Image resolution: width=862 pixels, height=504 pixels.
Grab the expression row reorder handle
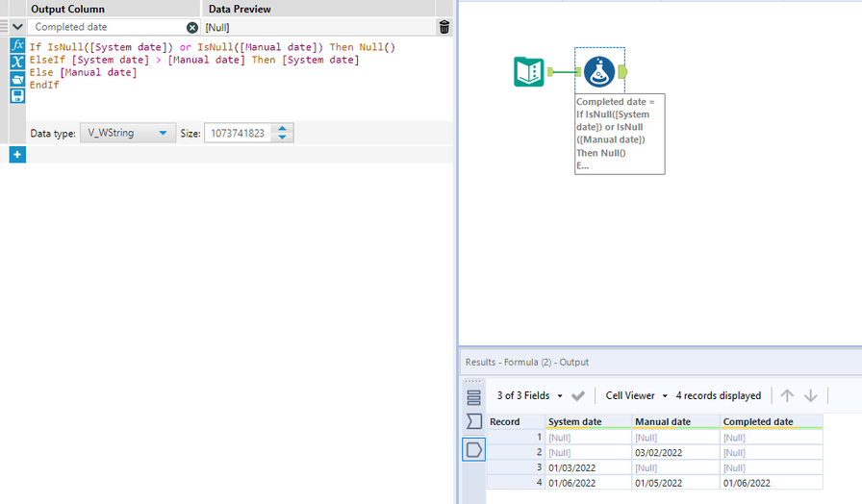tap(4, 26)
